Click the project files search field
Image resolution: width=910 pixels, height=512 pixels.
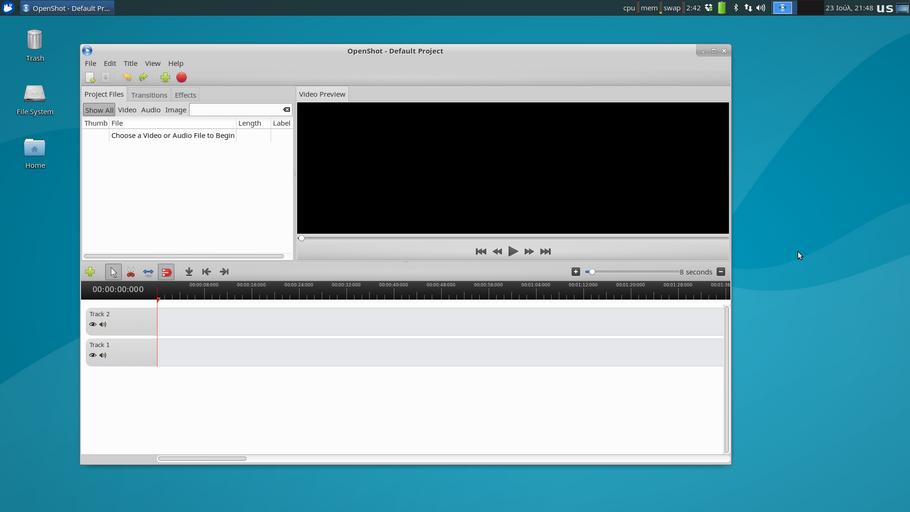point(235,110)
